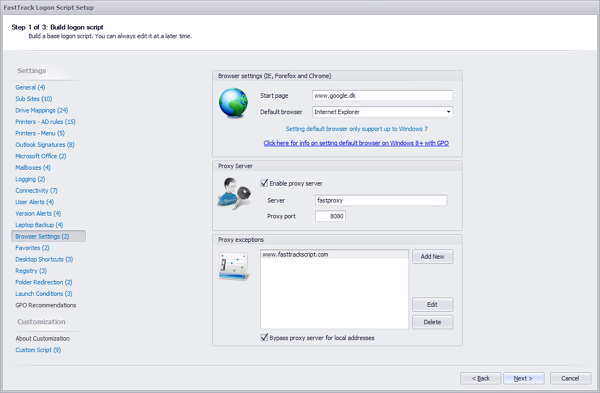
Task: Click the Start page input field
Action: 383,96
